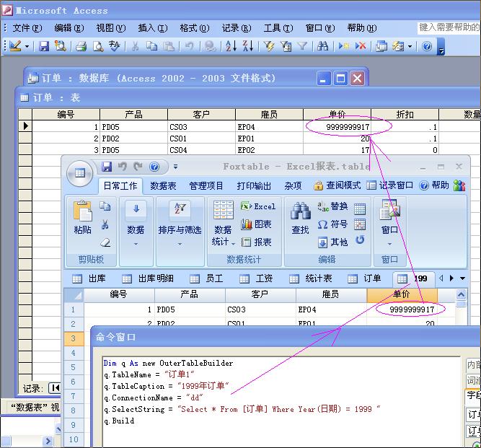Image resolution: width=481 pixels, height=448 pixels.
Task: Click Filter by Form icon in Access
Action: (286, 46)
